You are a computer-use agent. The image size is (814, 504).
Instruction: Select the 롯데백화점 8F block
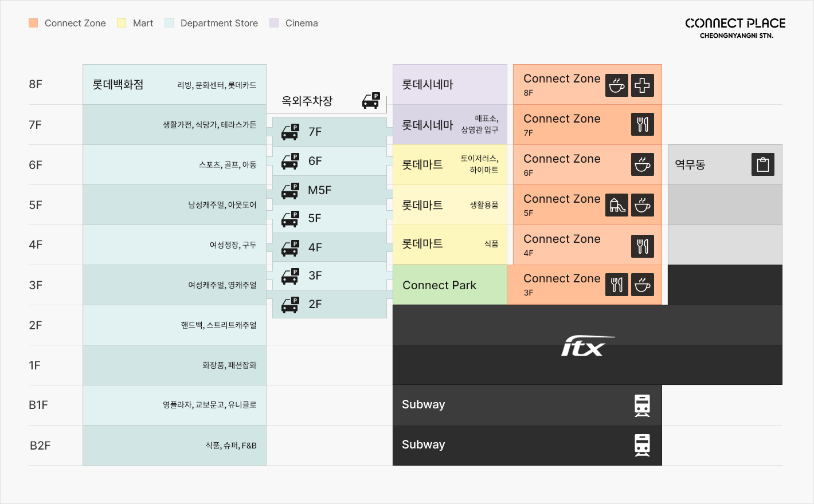coord(174,84)
